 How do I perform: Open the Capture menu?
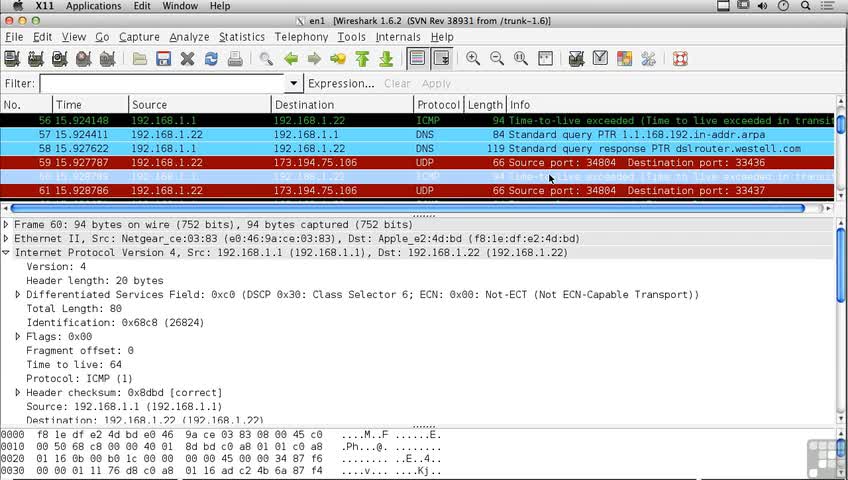pyautogui.click(x=139, y=37)
